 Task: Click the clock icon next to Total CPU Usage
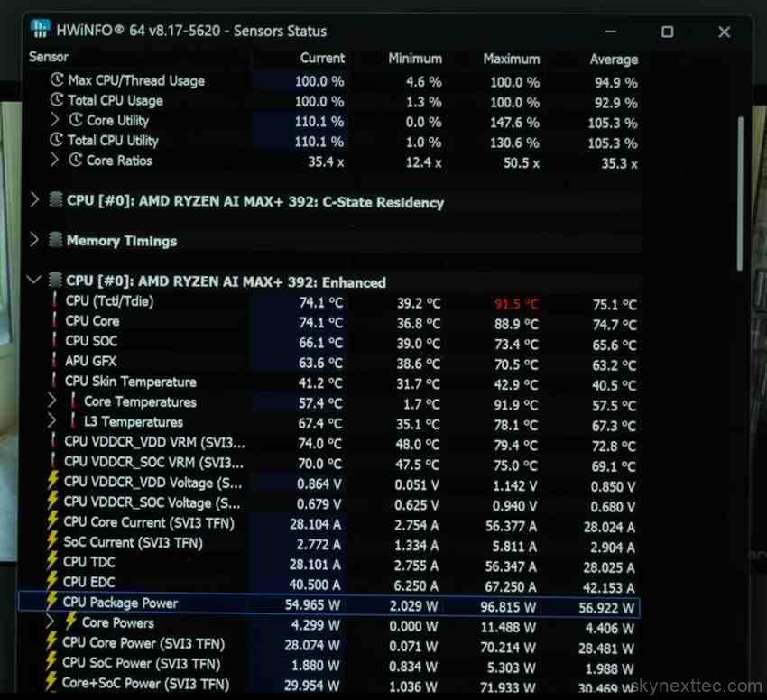pos(58,101)
